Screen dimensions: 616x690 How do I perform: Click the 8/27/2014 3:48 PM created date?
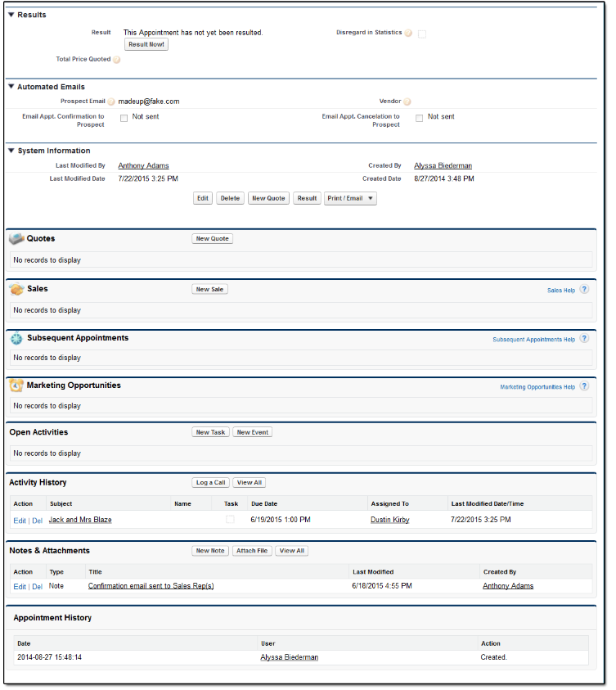point(444,178)
